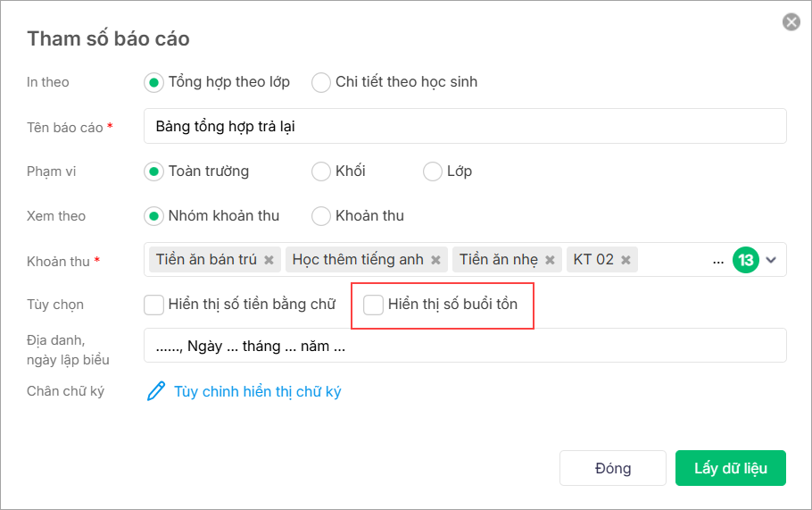This screenshot has width=812, height=510.
Task: Expand the Khoản thu dropdown arrow
Action: (x=772, y=260)
